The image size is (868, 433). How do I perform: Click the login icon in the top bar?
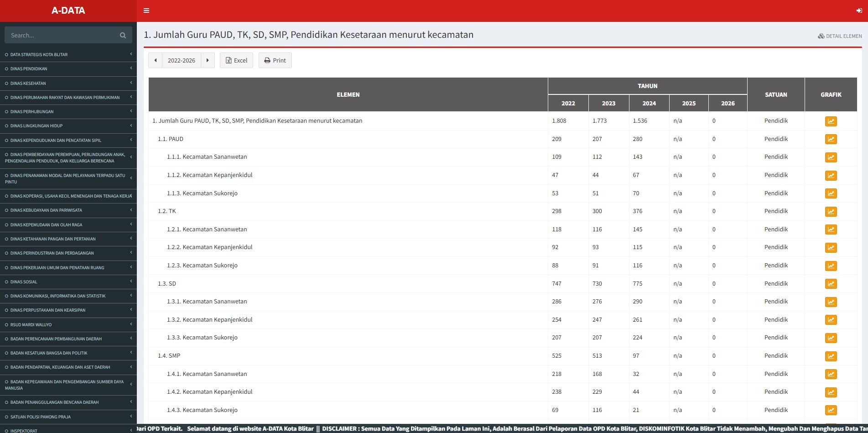click(859, 10)
